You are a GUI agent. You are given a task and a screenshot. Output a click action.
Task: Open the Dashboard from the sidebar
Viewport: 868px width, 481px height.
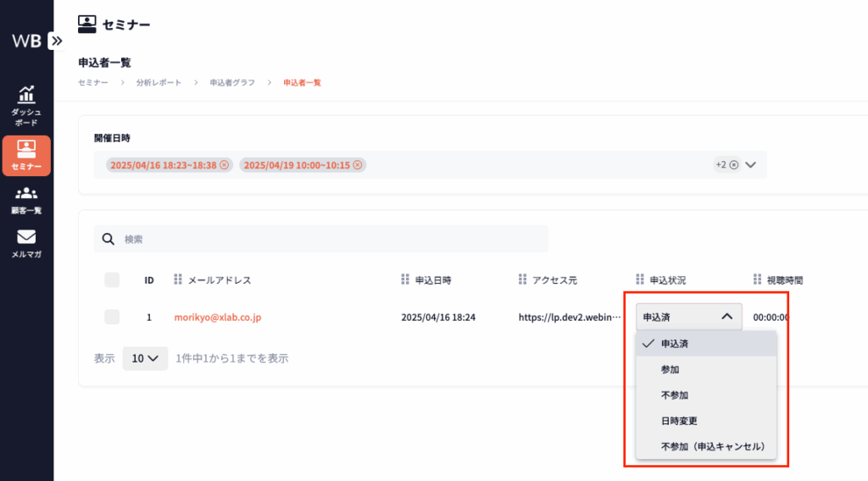click(26, 105)
